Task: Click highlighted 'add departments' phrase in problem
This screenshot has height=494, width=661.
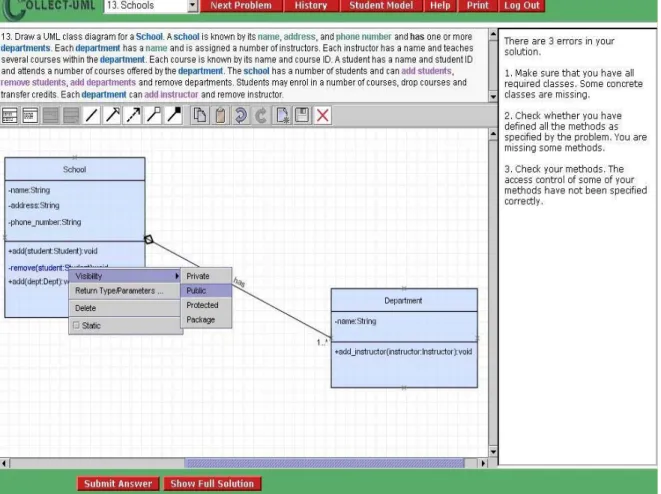Action: click(103, 82)
